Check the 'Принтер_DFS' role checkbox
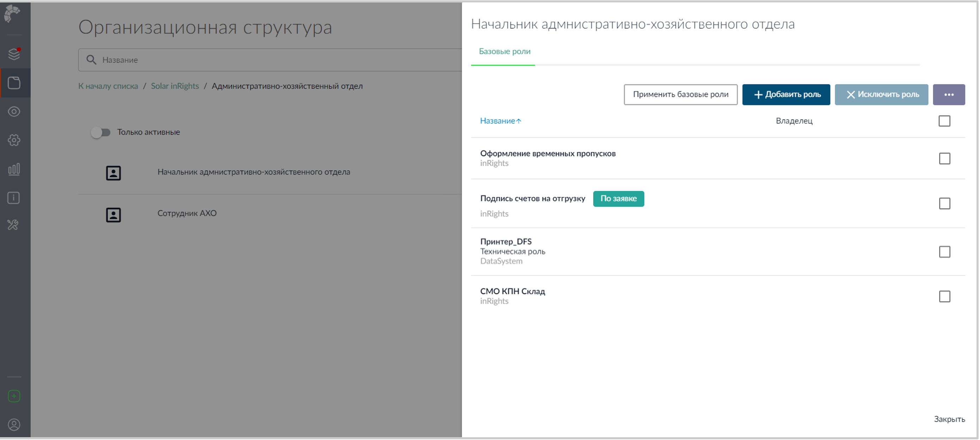The image size is (980, 440). coord(944,252)
